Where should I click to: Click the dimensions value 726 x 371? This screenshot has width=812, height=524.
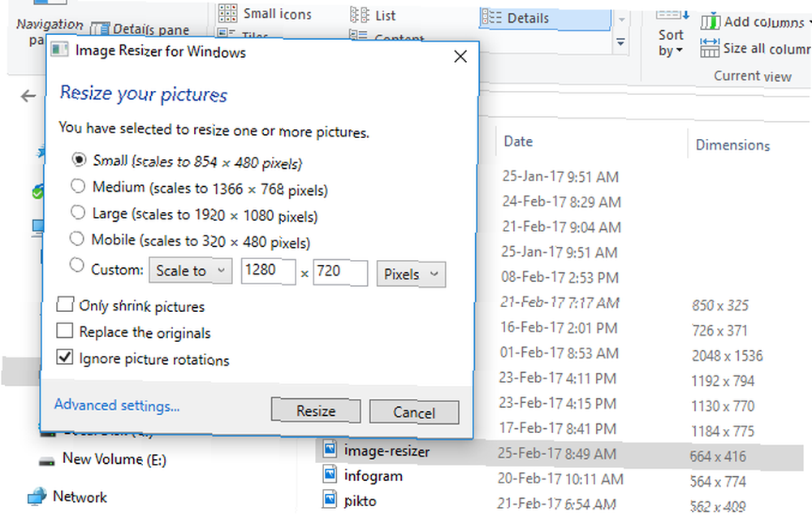[719, 330]
